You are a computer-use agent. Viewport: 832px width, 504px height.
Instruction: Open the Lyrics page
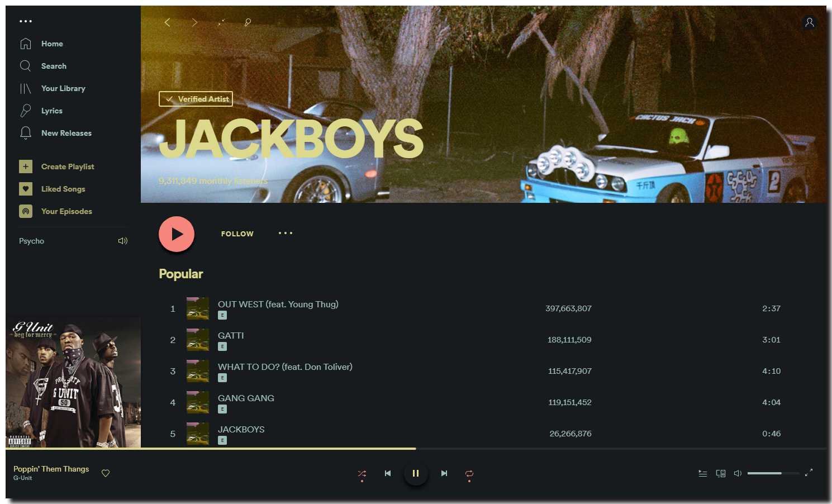(52, 111)
